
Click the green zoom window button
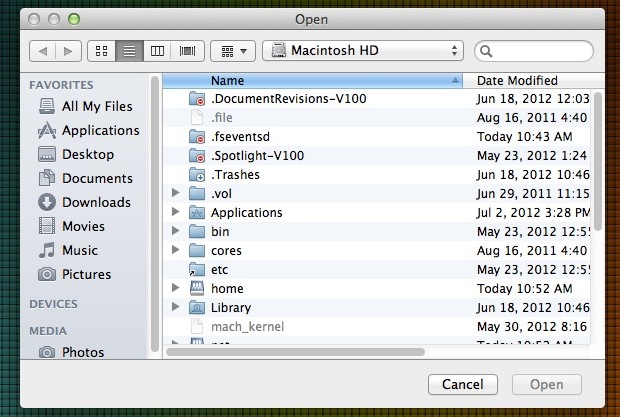click(x=74, y=19)
